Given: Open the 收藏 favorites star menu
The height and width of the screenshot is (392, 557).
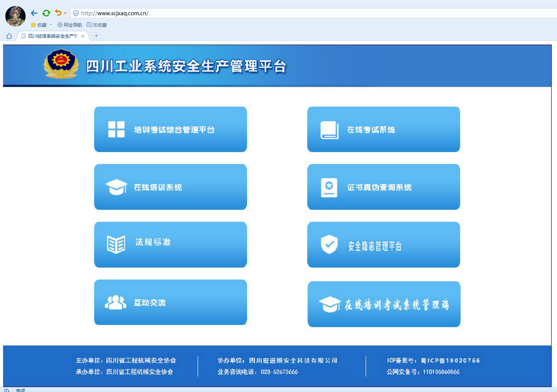Looking at the screenshot, I should [38, 25].
